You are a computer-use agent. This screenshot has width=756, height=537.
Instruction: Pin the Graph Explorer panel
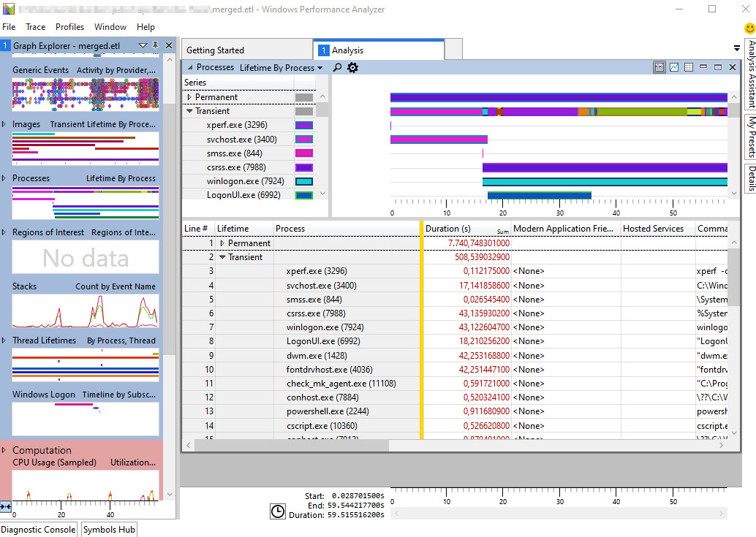(155, 45)
